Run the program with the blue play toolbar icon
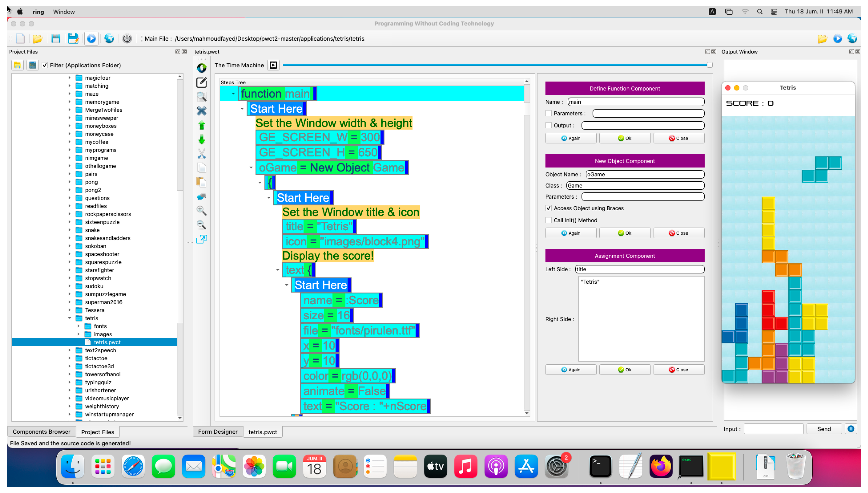 [x=92, y=39]
